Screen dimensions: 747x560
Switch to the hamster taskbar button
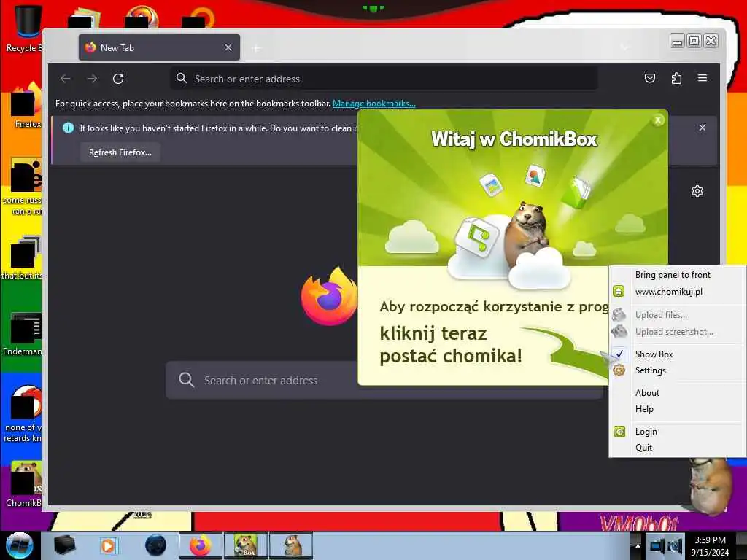(291, 545)
